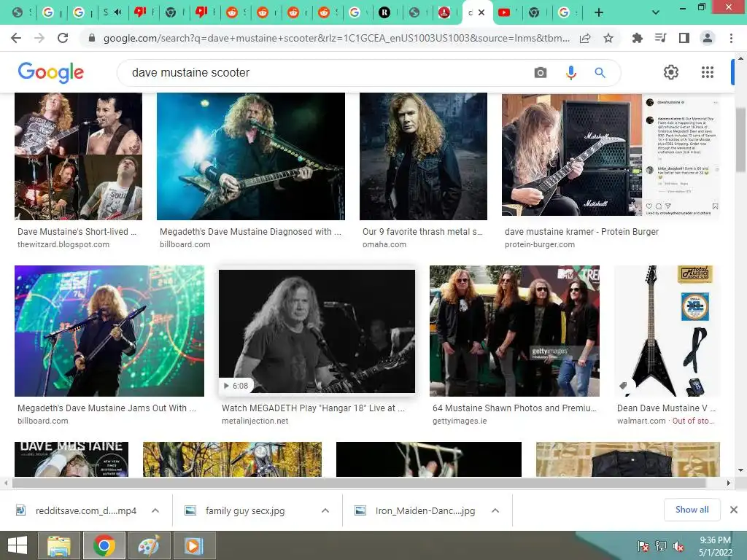This screenshot has width=747, height=560.
Task: Reload the current page
Action: pyautogui.click(x=63, y=38)
